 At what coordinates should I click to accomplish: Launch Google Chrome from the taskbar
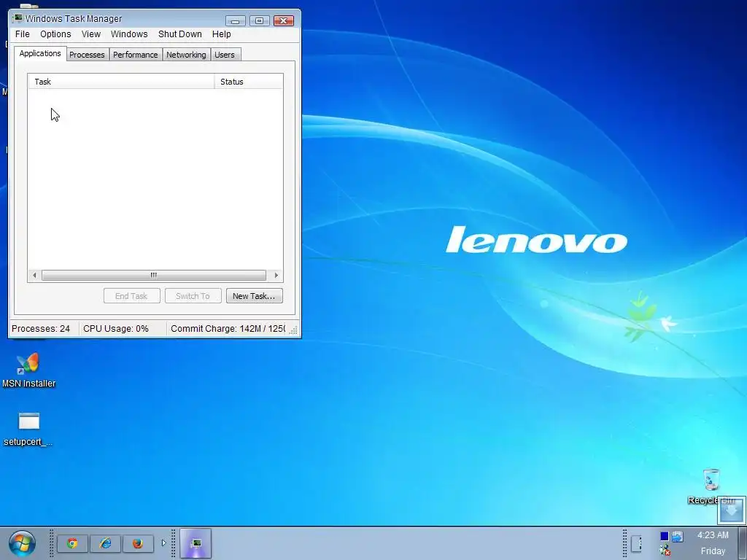coord(72,543)
